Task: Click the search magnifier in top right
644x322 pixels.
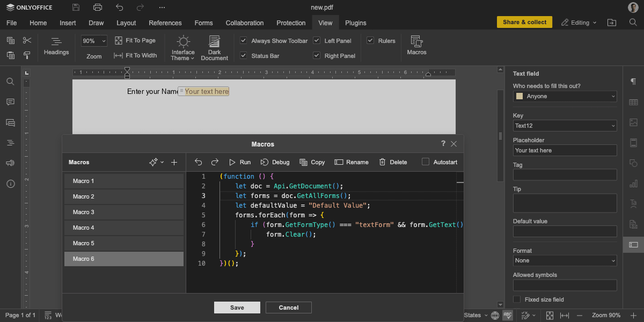Action: click(633, 23)
